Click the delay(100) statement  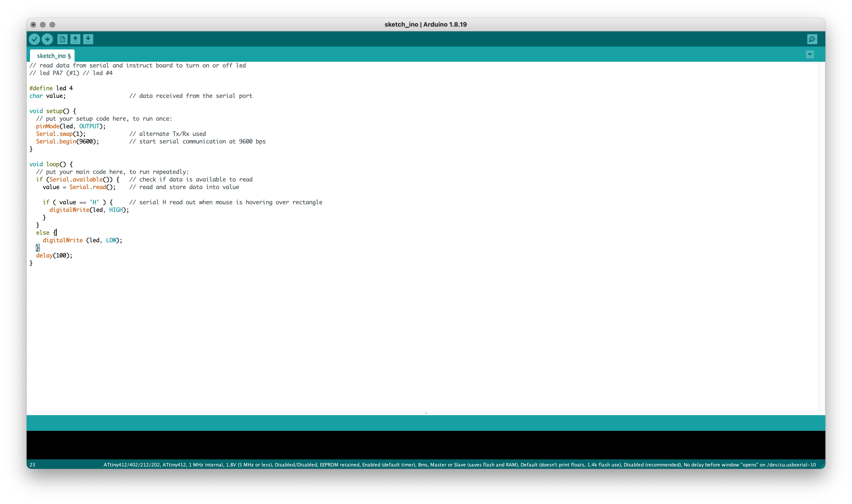[54, 255]
